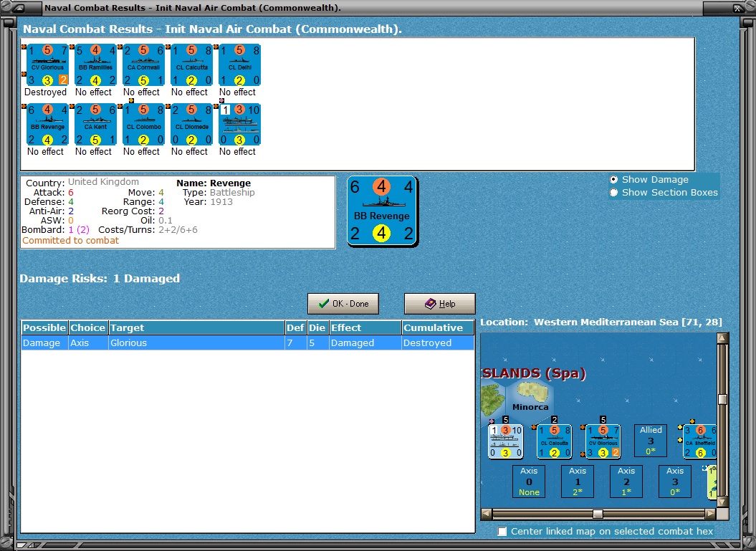Select the BB Revenge counter in results list
Image resolution: width=756 pixels, height=551 pixels.
tap(47, 125)
